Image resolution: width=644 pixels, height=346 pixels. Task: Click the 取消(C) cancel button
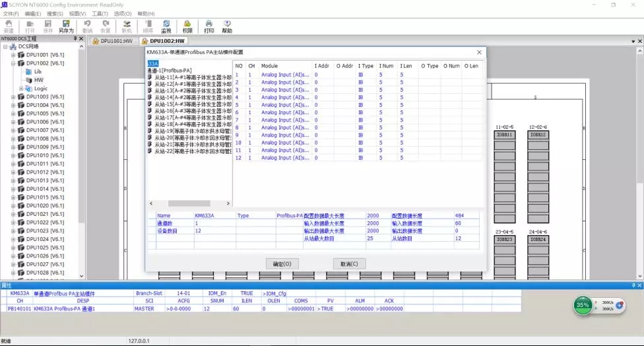[x=349, y=263]
